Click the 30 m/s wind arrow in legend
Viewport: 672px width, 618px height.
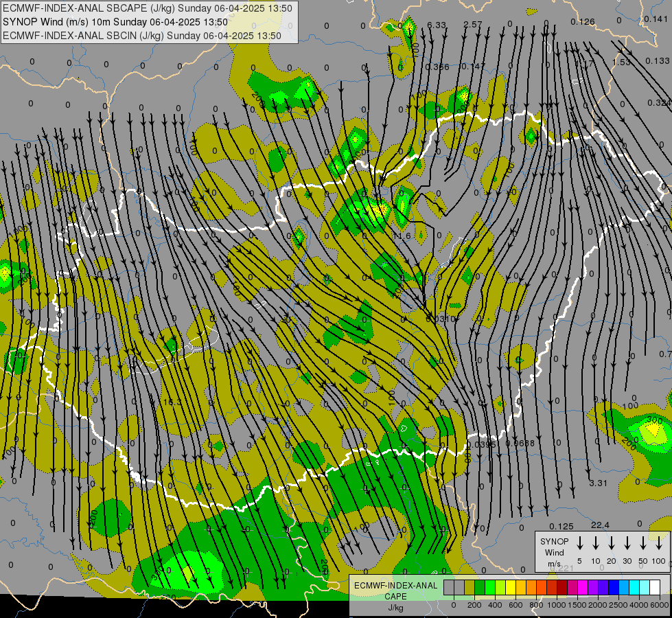click(x=627, y=543)
